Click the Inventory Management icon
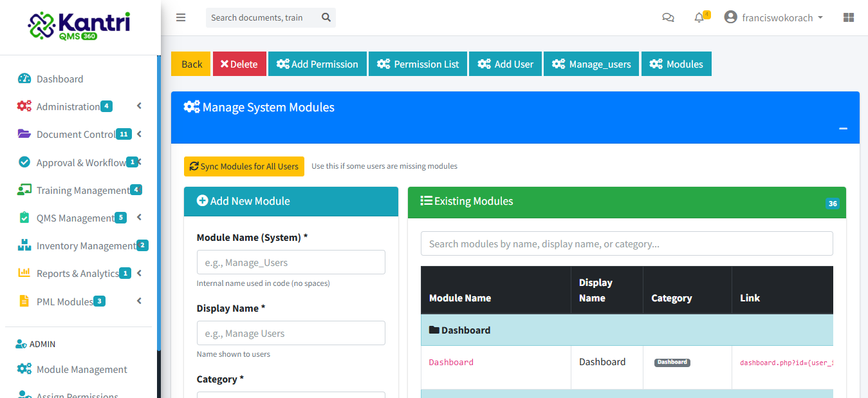This screenshot has height=398, width=868. tap(24, 245)
